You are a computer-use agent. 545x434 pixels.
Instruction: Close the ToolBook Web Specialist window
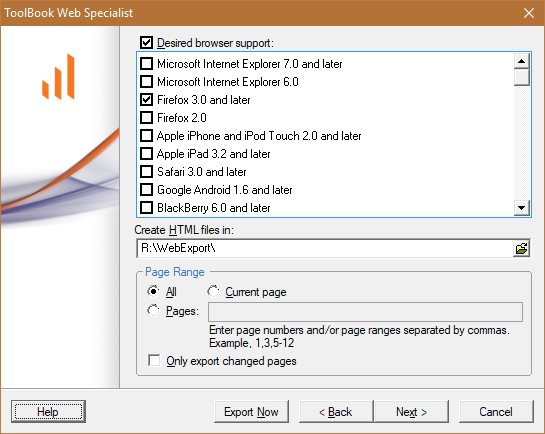529,13
